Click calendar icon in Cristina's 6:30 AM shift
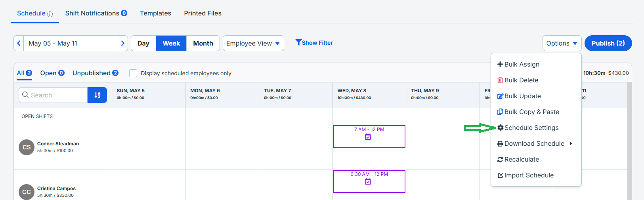The image size is (644, 200). 368,182
